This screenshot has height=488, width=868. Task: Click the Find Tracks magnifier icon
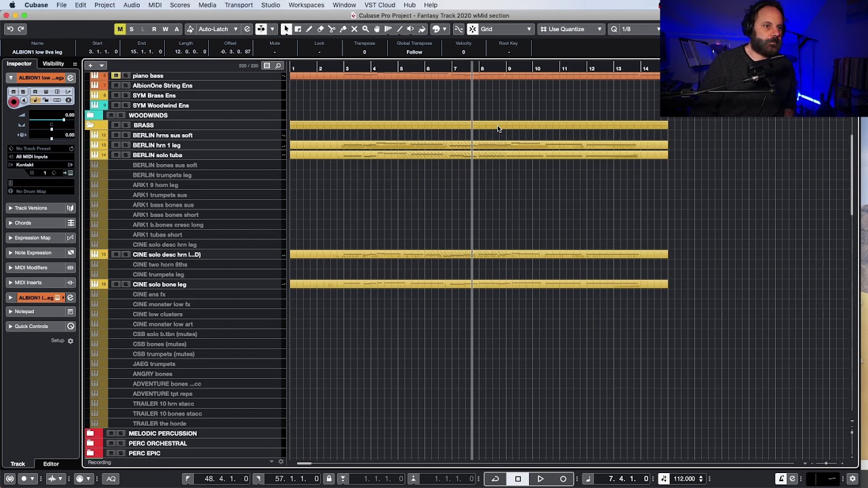278,66
